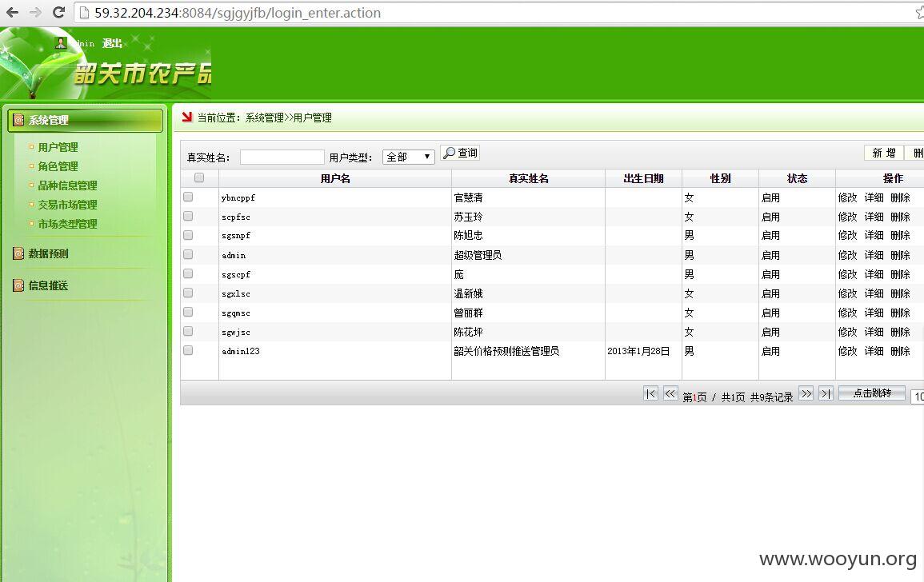
Task: Open the 用户类型 dropdown
Action: tap(408, 157)
